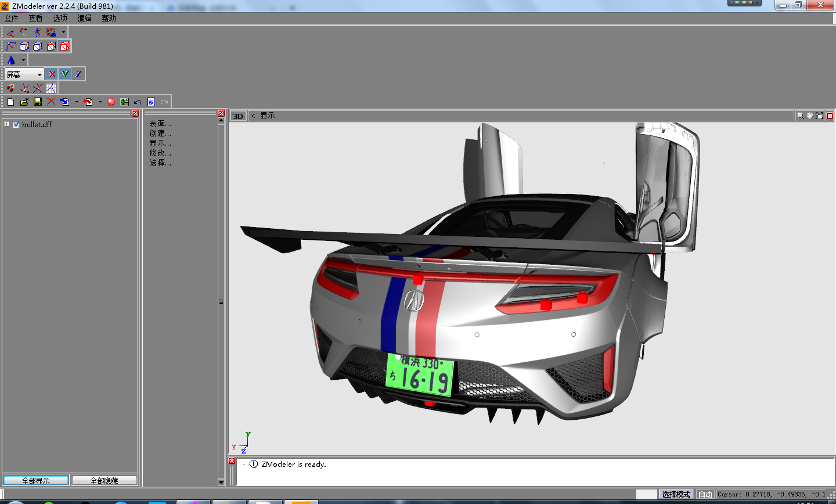This screenshot has height=504, width=836.
Task: Open the 屏幕 coordinate system dropdown
Action: tap(39, 74)
